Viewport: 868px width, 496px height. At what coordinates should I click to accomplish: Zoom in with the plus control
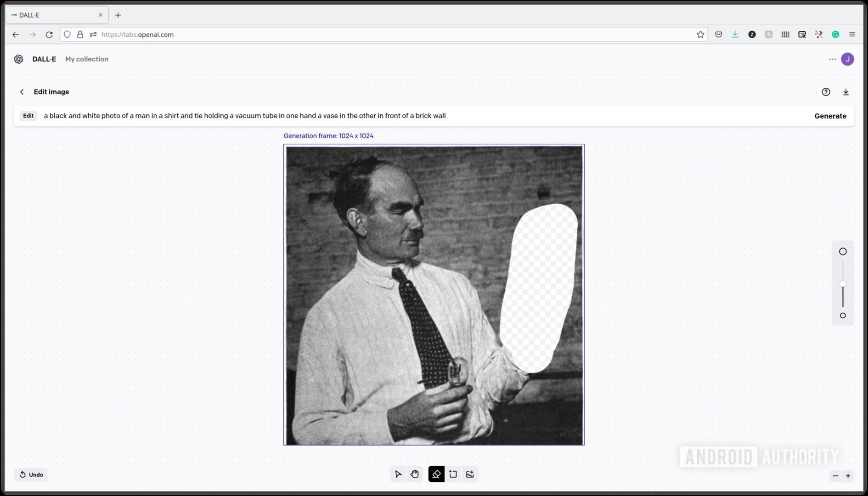click(x=848, y=476)
